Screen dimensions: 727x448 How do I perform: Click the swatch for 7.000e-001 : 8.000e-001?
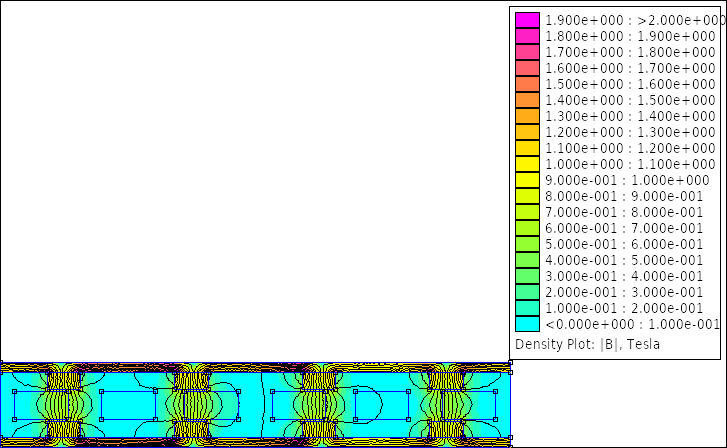(x=527, y=212)
